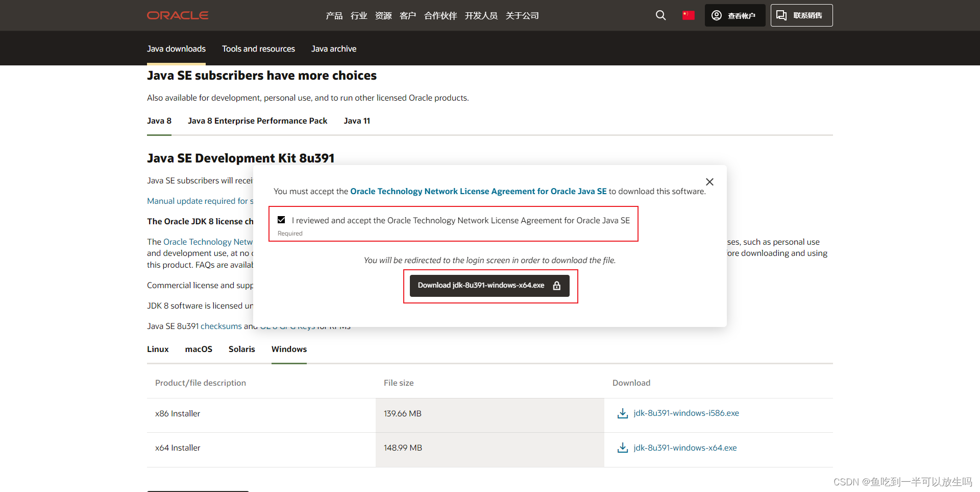
Task: Open Manual update required link
Action: click(x=200, y=201)
